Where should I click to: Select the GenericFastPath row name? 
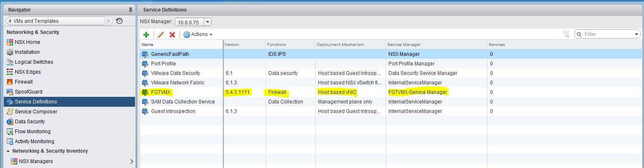pos(170,54)
